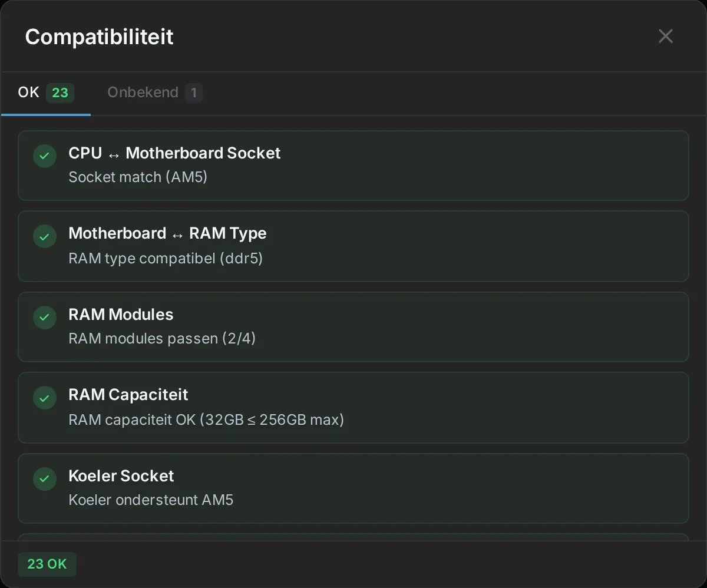This screenshot has height=588, width=707.
Task: Select the RAM Capaciteit heading
Action: click(128, 395)
